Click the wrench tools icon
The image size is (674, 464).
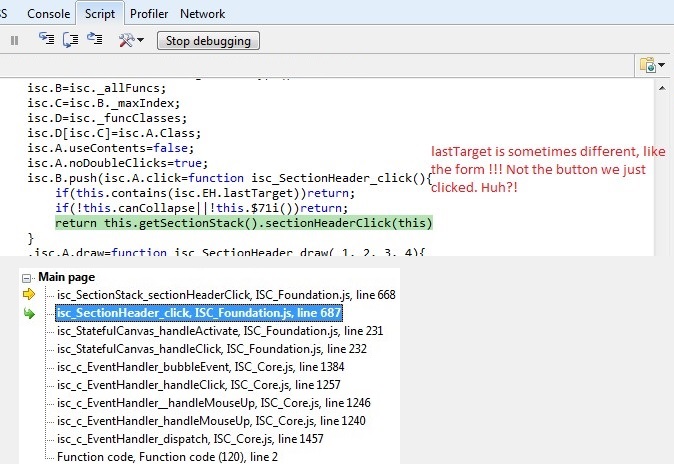tap(125, 40)
